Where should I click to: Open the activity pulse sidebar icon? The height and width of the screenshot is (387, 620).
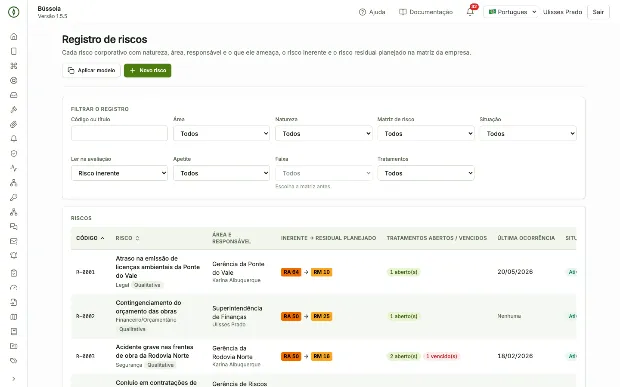point(13,168)
